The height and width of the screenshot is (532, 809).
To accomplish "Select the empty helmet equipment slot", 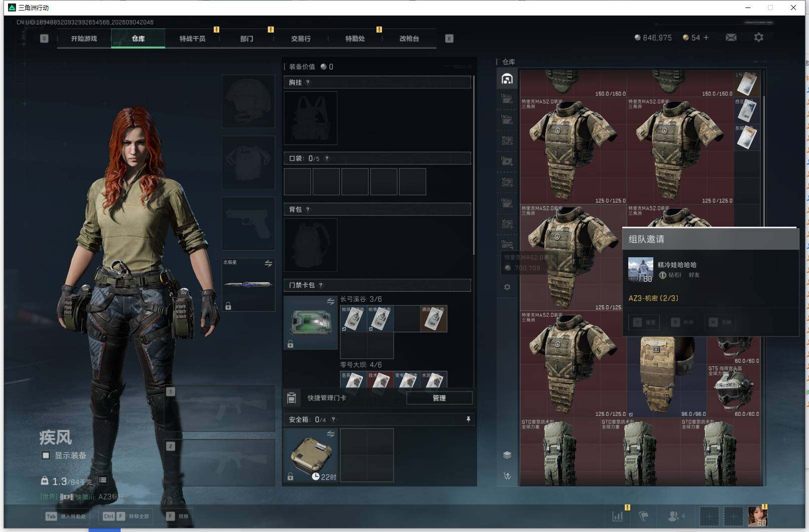I will (248, 101).
